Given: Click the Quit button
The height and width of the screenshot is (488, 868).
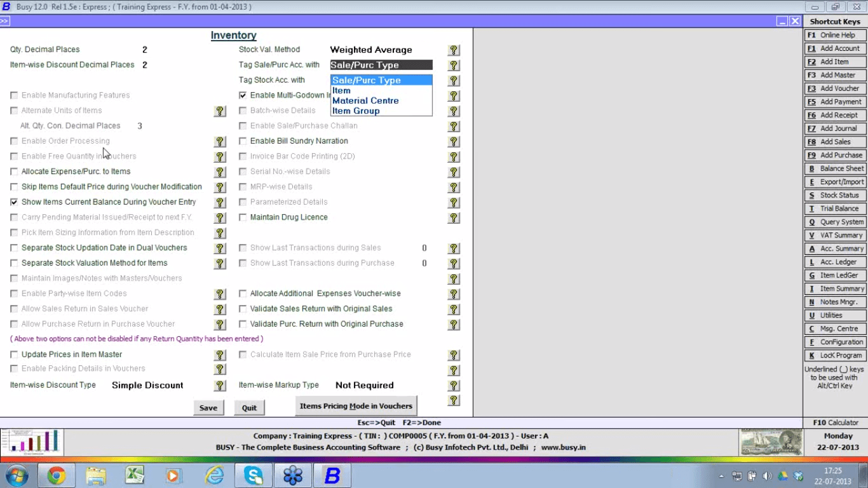Looking at the screenshot, I should [249, 408].
